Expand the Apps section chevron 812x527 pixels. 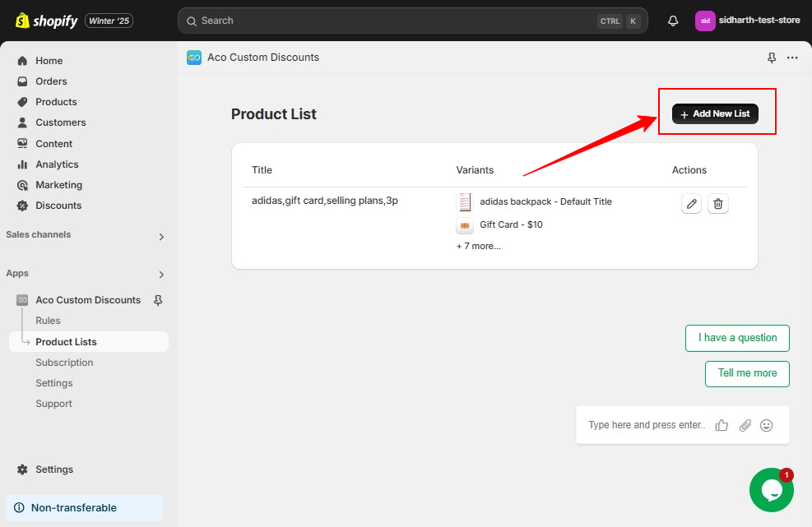[161, 275]
